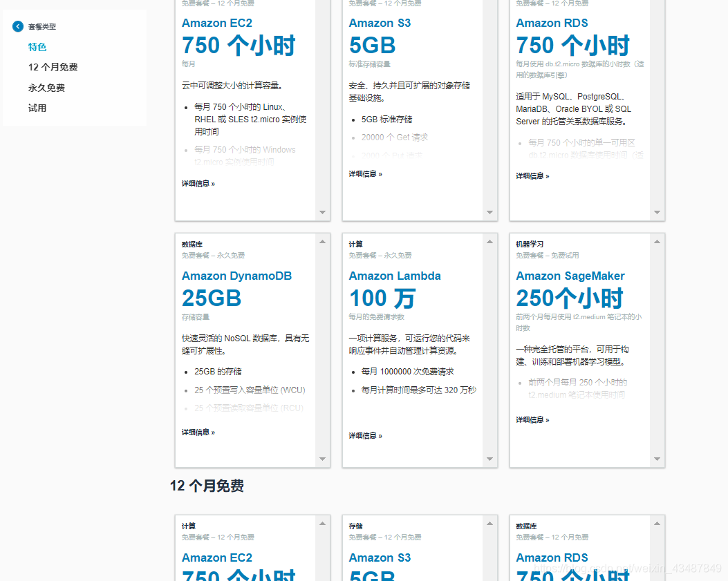
Task: Click the 12 个月免费 section heading
Action: click(207, 486)
